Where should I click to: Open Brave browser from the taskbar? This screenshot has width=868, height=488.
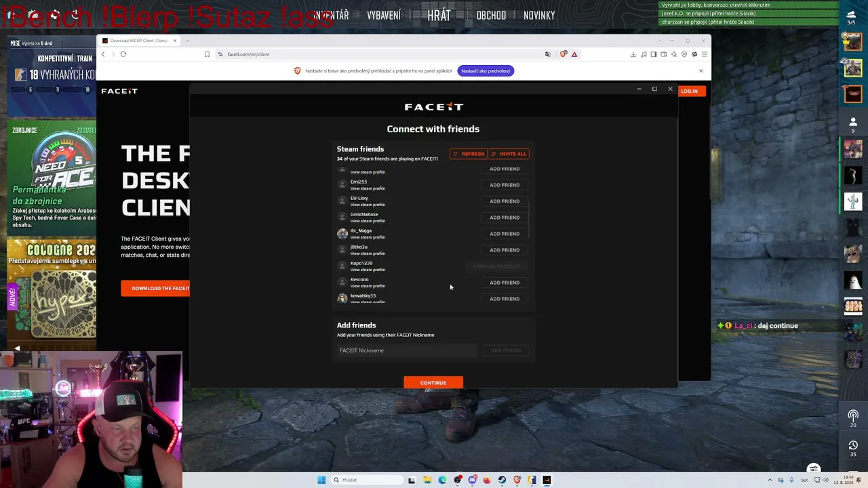coord(517,480)
